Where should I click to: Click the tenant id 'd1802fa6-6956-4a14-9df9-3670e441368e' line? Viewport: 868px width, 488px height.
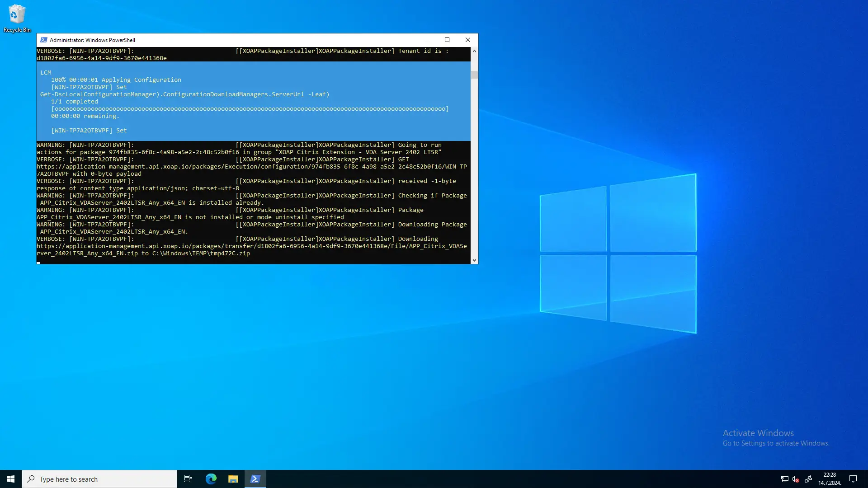pyautogui.click(x=102, y=58)
